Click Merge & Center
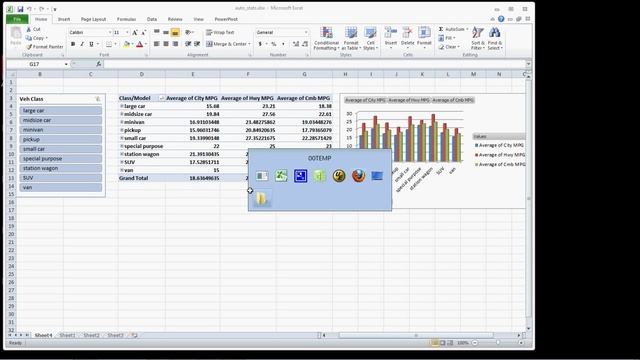This screenshot has height=360, width=640. click(x=229, y=44)
